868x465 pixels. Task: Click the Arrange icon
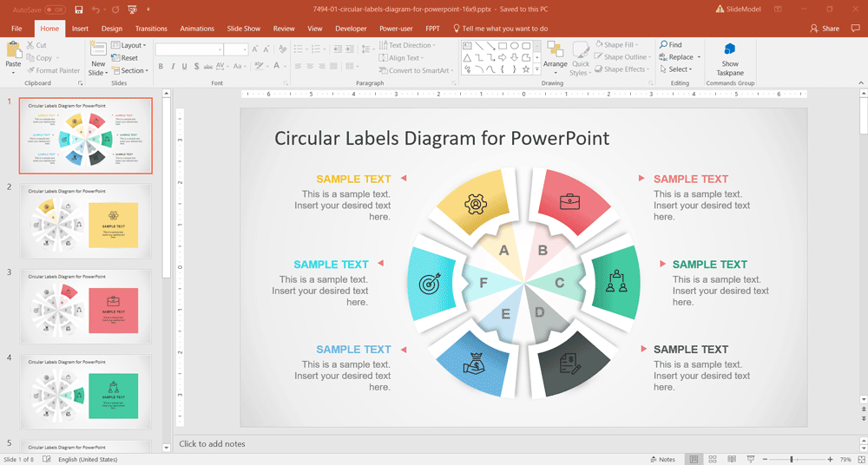point(555,49)
